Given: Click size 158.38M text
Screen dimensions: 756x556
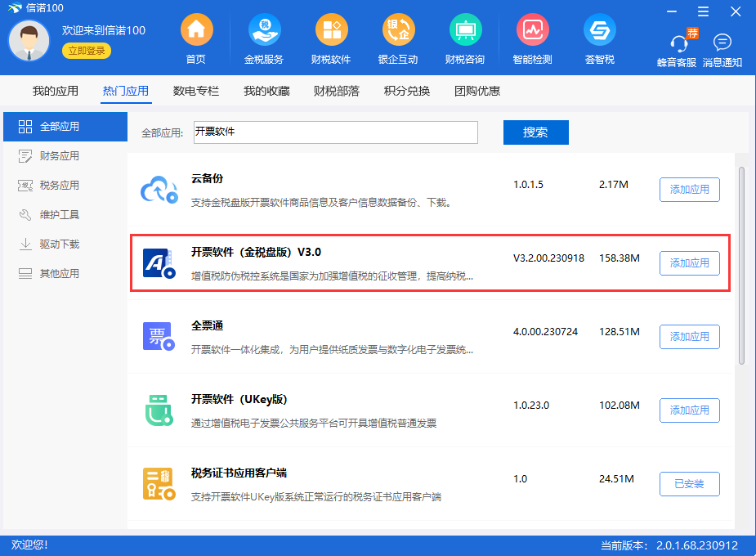Looking at the screenshot, I should (x=620, y=258).
